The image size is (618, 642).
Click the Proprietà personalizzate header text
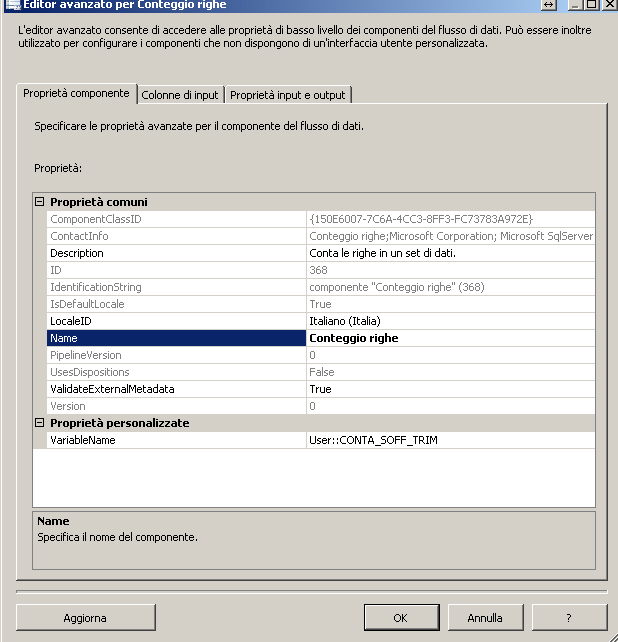point(120,423)
